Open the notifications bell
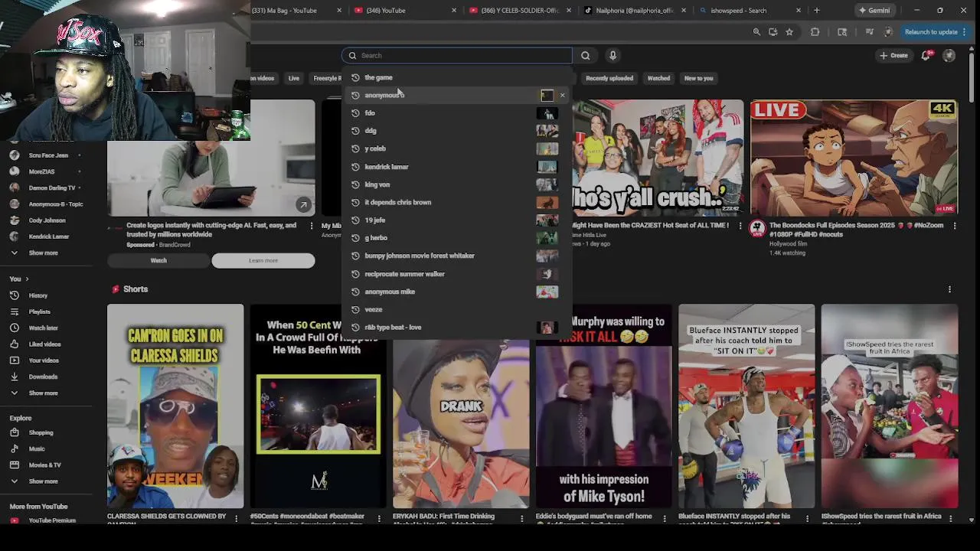 (x=926, y=55)
